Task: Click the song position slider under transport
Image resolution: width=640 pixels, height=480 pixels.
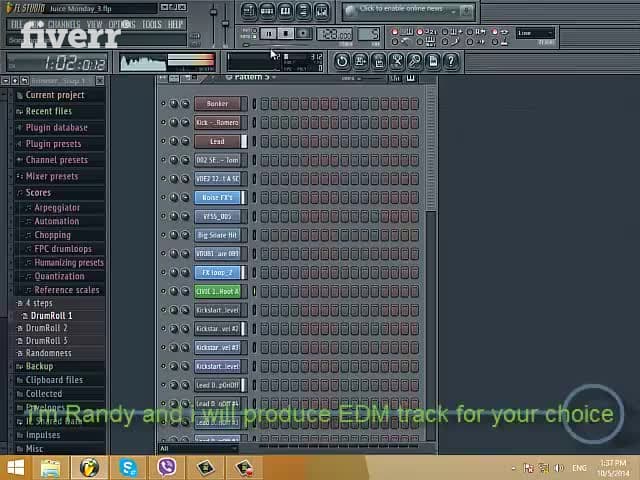Action: [x=278, y=45]
